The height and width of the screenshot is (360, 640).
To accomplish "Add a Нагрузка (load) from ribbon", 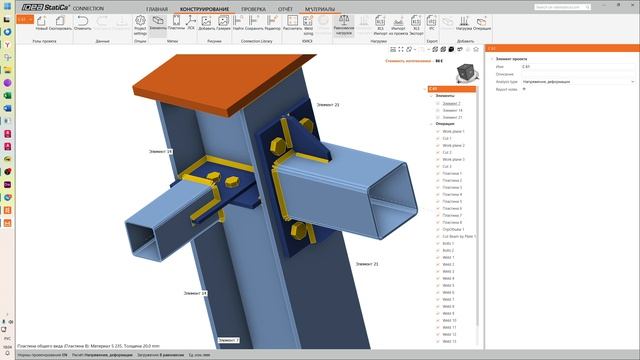I will (x=464, y=23).
